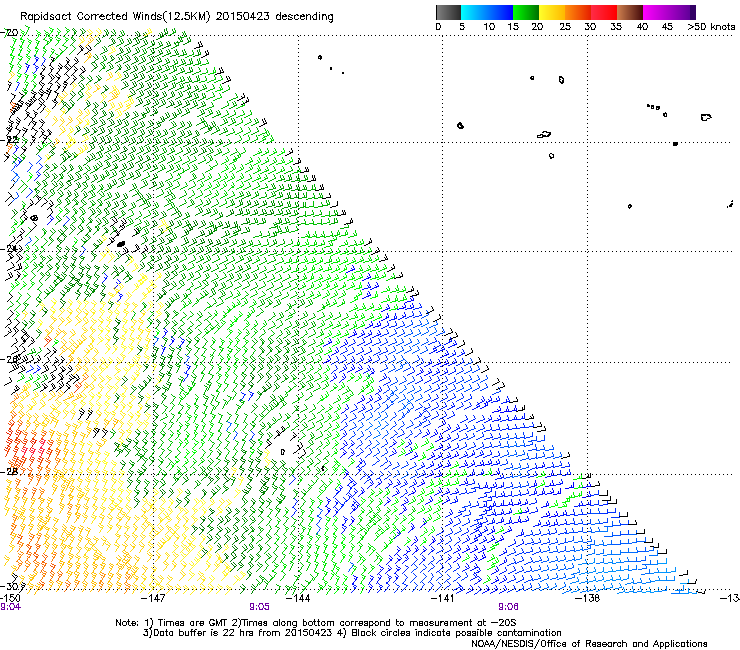Click the purple '9:06' time label
This screenshot has width=740, height=650.
(508, 607)
